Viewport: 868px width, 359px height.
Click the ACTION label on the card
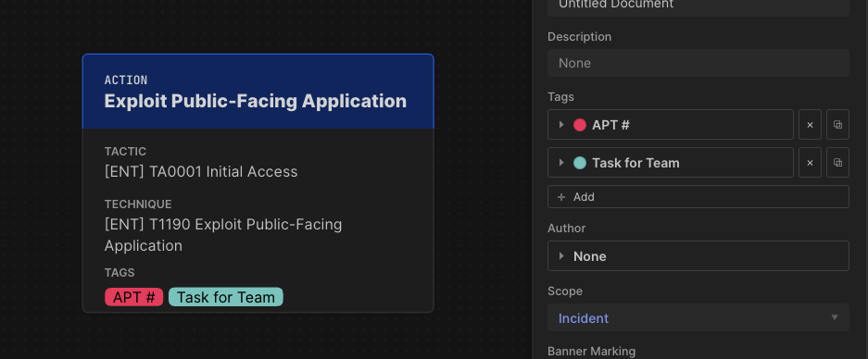point(126,80)
